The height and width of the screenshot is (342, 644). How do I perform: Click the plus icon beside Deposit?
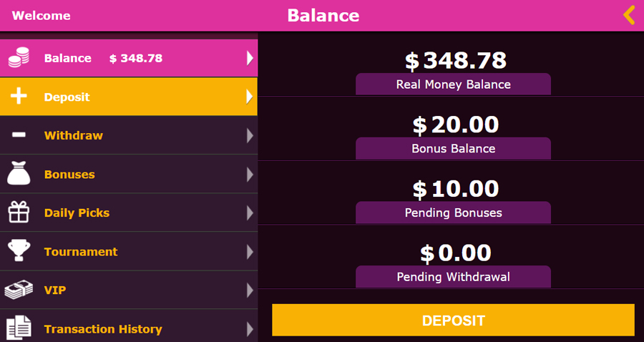click(19, 97)
